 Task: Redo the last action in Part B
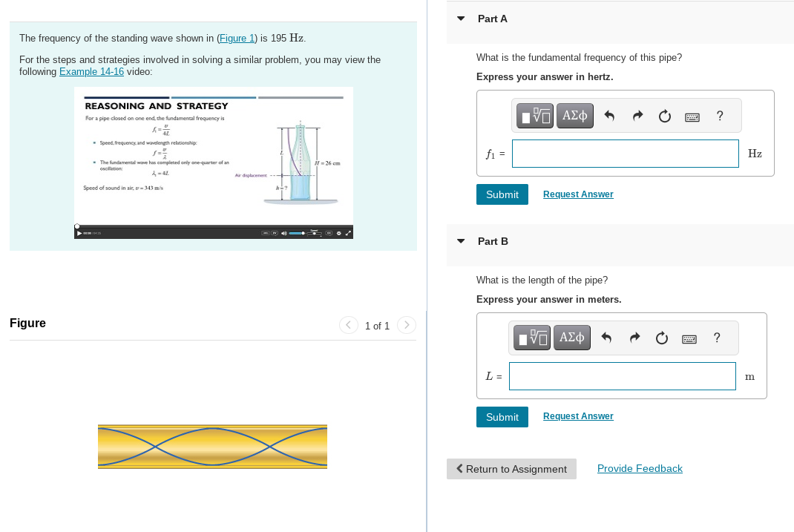pyautogui.click(x=634, y=338)
